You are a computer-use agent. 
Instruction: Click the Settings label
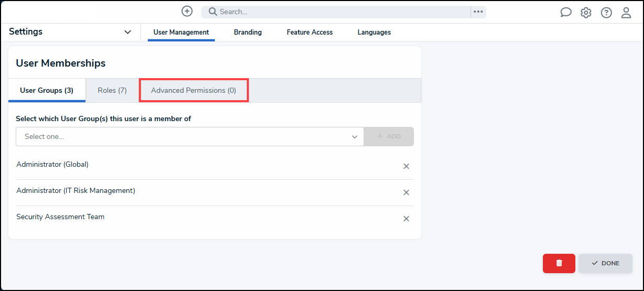pyautogui.click(x=26, y=31)
